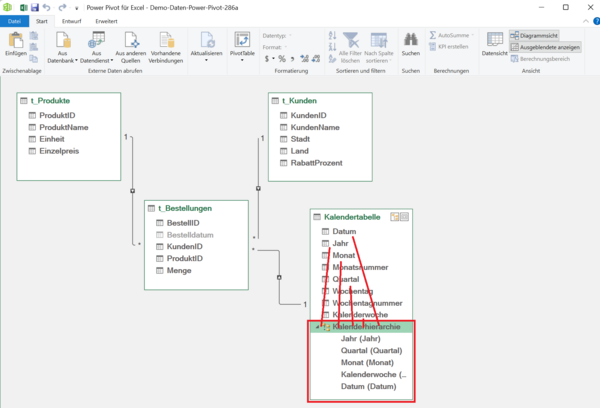Viewport: 600px width, 408px height.
Task: Click the PivotTable icon
Action: 243,41
